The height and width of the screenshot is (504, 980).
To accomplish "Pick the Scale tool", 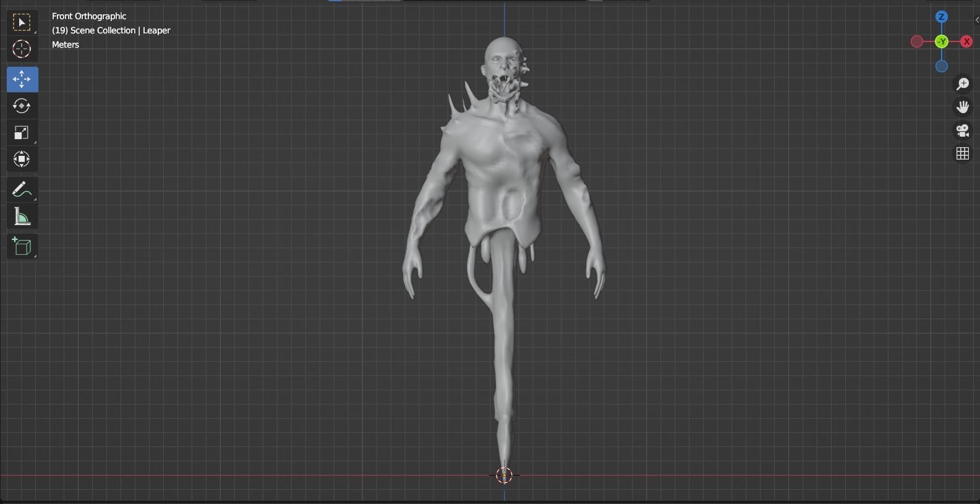I will pos(22,132).
